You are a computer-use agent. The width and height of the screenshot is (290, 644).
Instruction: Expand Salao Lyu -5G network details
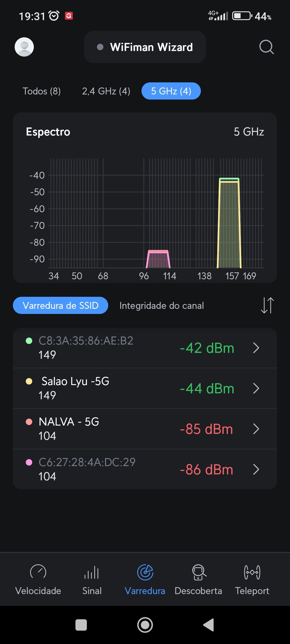[x=256, y=389]
